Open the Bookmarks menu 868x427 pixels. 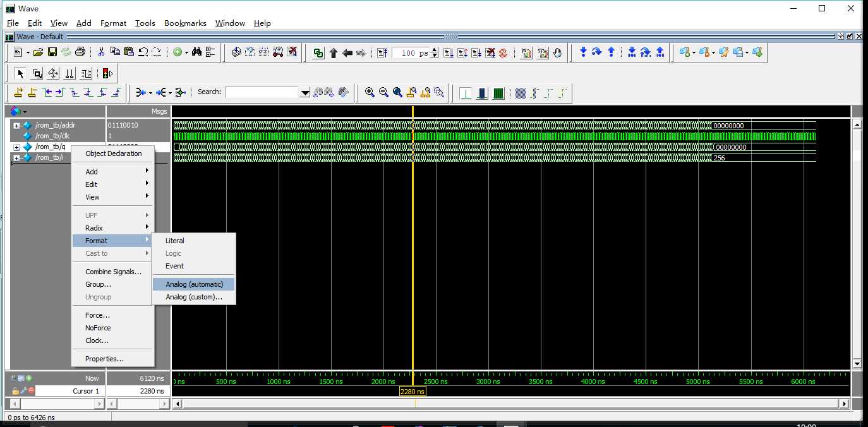coord(185,23)
